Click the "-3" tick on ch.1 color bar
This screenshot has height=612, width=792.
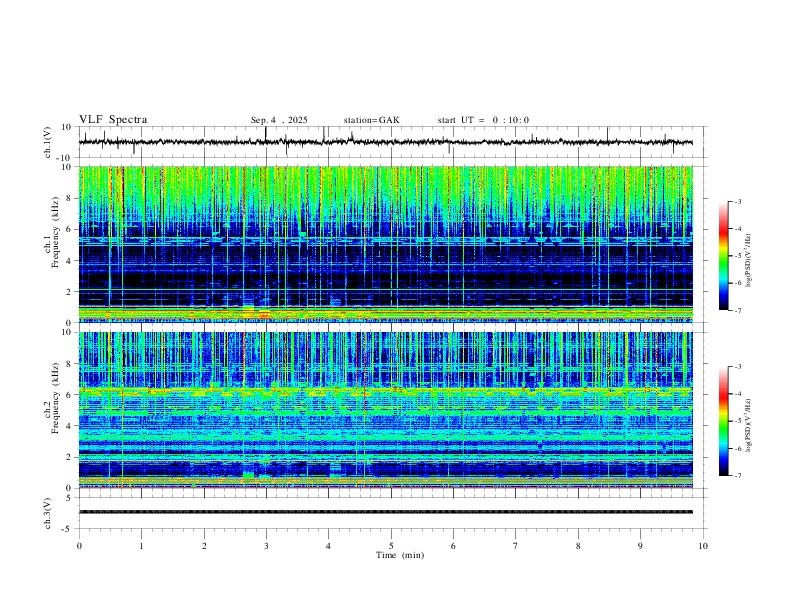[x=737, y=201]
